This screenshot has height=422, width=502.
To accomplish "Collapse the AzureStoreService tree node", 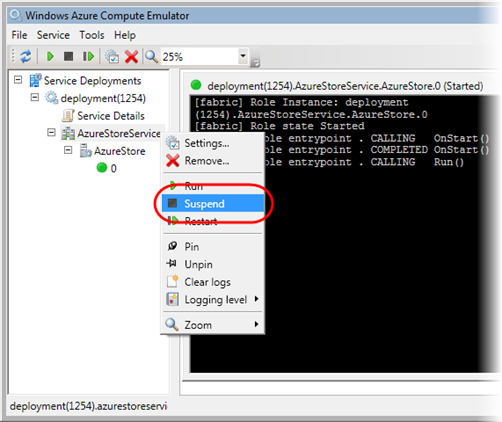I will 51,133.
